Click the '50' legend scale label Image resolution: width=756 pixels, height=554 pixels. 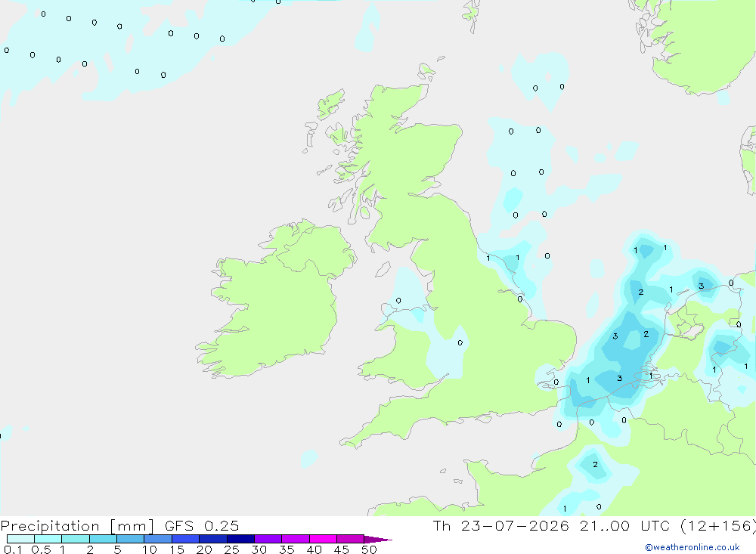pyautogui.click(x=369, y=549)
